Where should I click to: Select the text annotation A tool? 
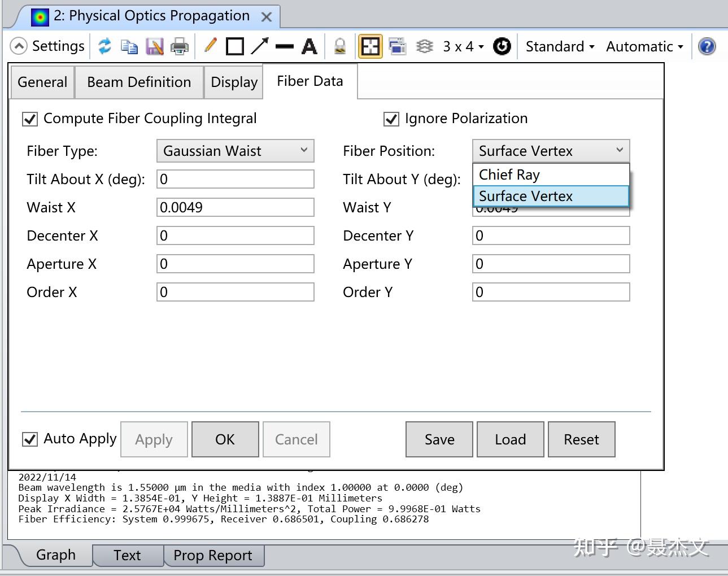tap(309, 46)
